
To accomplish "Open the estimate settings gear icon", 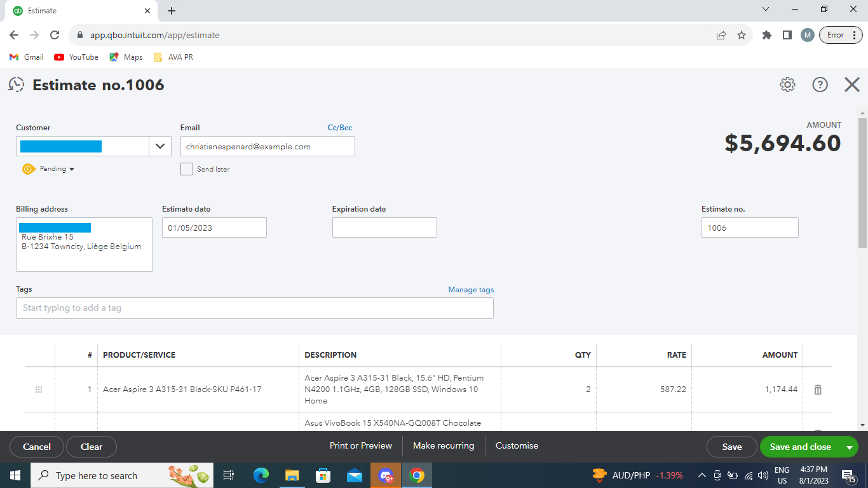I will point(787,85).
